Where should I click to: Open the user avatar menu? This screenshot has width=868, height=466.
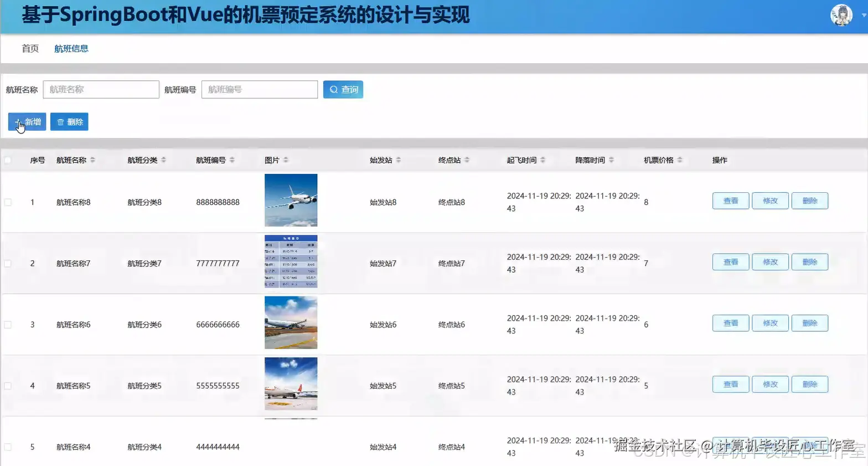pyautogui.click(x=841, y=15)
